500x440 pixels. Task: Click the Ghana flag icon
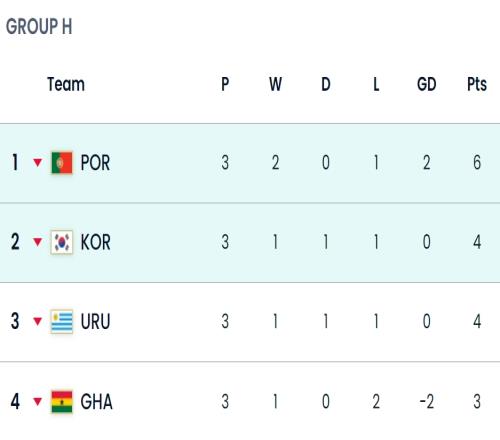tap(62, 401)
